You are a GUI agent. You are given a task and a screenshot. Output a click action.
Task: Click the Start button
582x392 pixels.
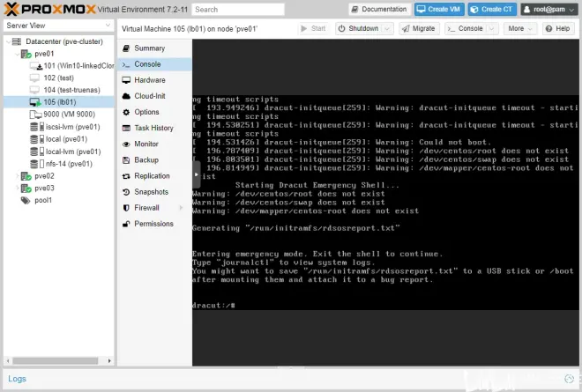point(314,28)
